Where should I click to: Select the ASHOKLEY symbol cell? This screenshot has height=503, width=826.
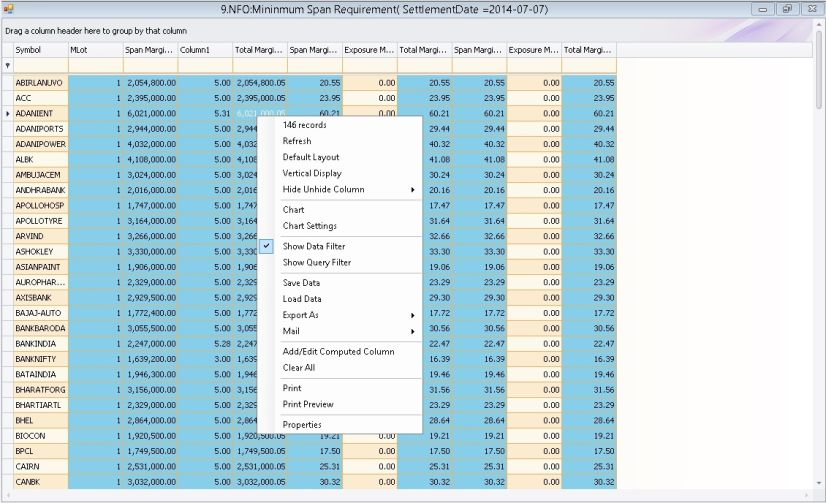point(41,251)
